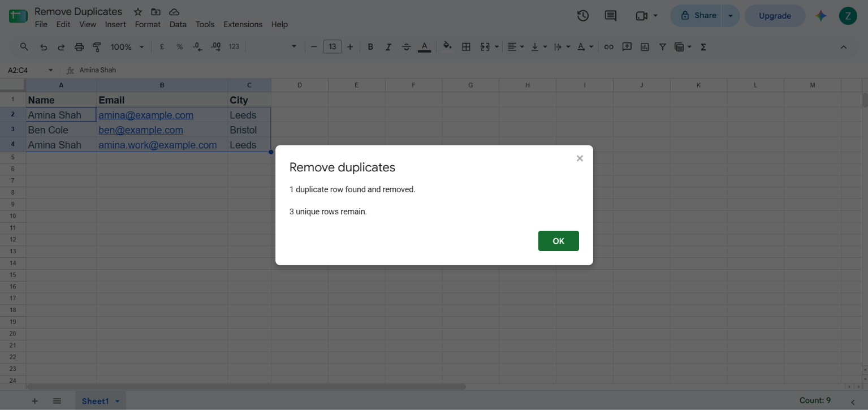Click the Insert link icon
The image size is (868, 410).
tap(608, 47)
